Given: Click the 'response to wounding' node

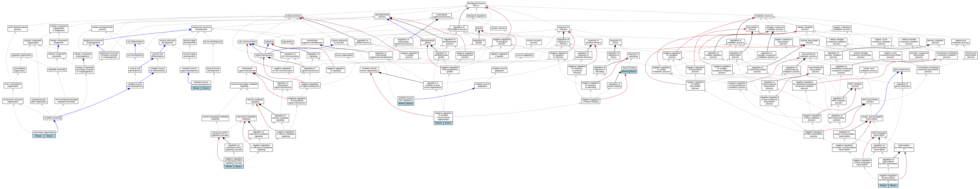Looking at the screenshot, I should (x=633, y=55).
